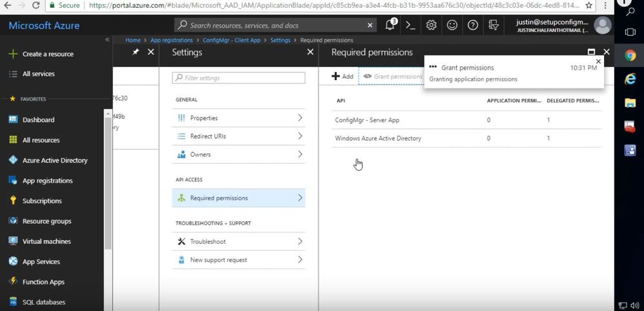Open Azure Active Directory in sidebar
This screenshot has height=311, width=644.
55,160
